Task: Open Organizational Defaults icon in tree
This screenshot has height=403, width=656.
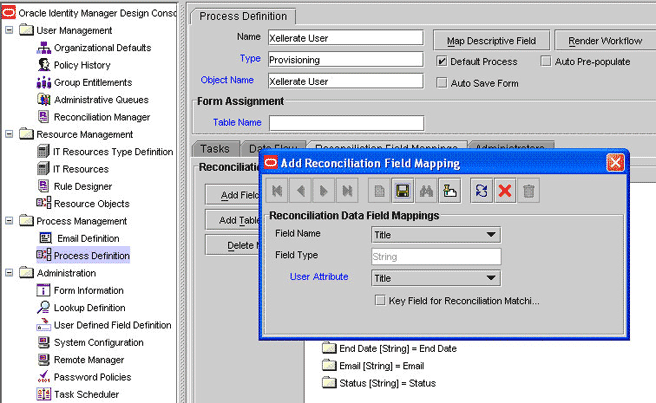Action: (44, 48)
